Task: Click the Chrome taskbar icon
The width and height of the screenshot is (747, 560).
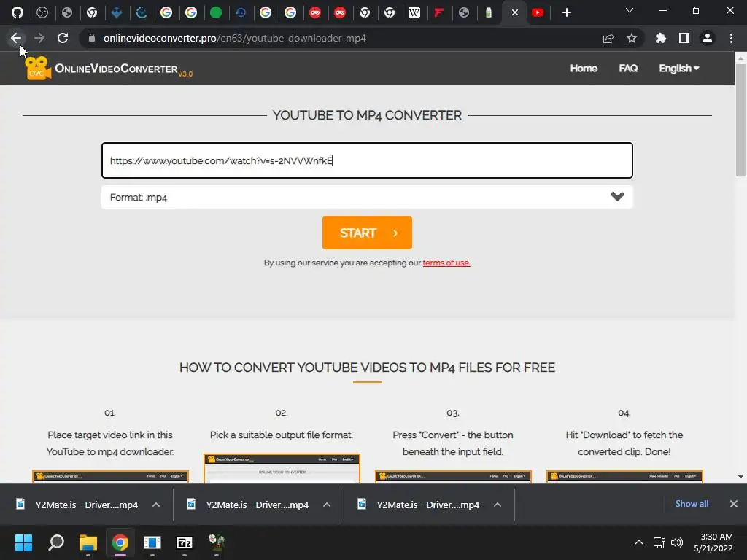Action: coord(120,542)
